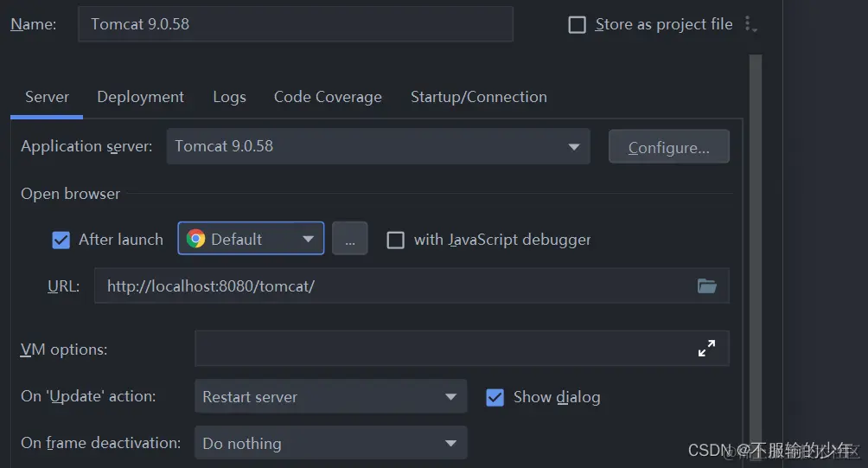Open the three-dot options beside Store as project file
Viewport: 868px width, 468px height.
pos(750,25)
